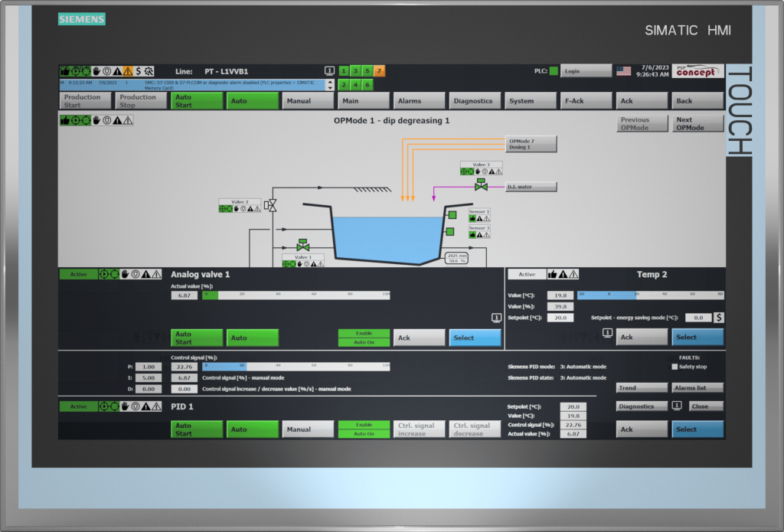Click the Valve 3 symbol on D.I. water line

[x=481, y=184]
